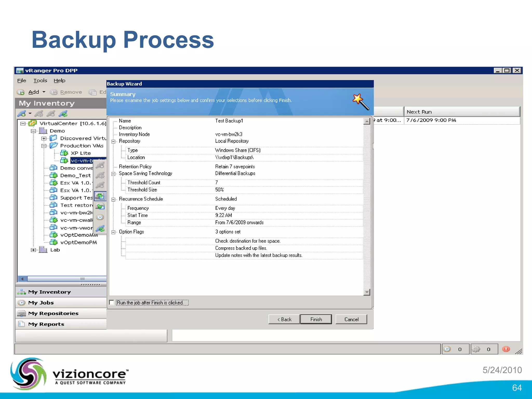The height and width of the screenshot is (399, 532).
Task: Collapse the Option Flags node
Action: [114, 232]
